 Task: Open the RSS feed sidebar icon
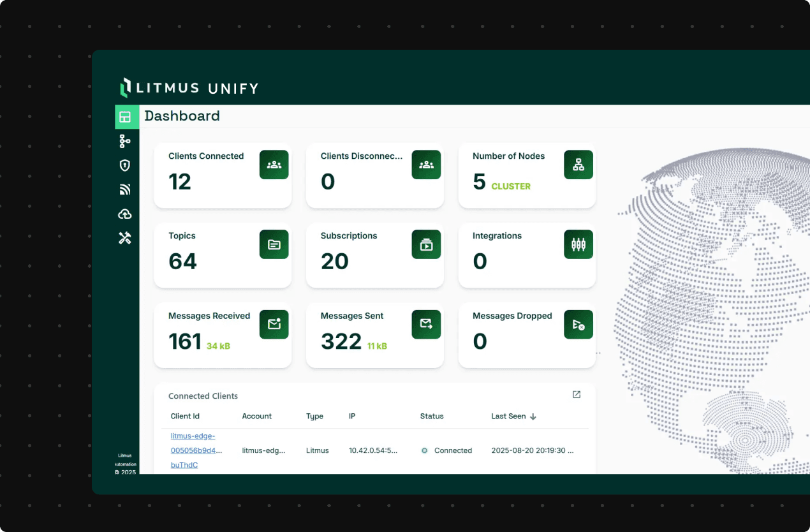[125, 189]
